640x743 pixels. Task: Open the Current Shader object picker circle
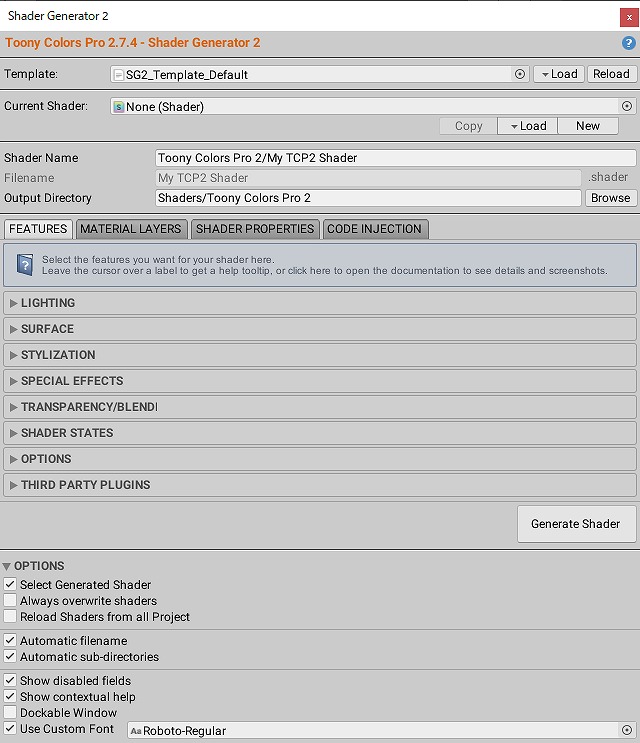pyautogui.click(x=627, y=106)
